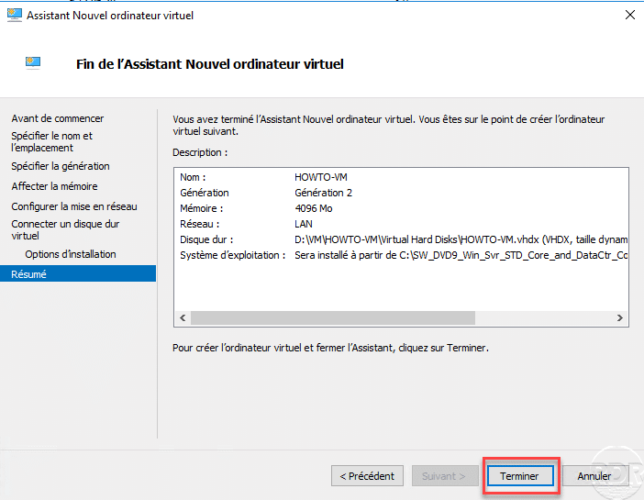Click the wizard icon in the title bar
Viewport: 644px width, 500px height.
point(14,15)
